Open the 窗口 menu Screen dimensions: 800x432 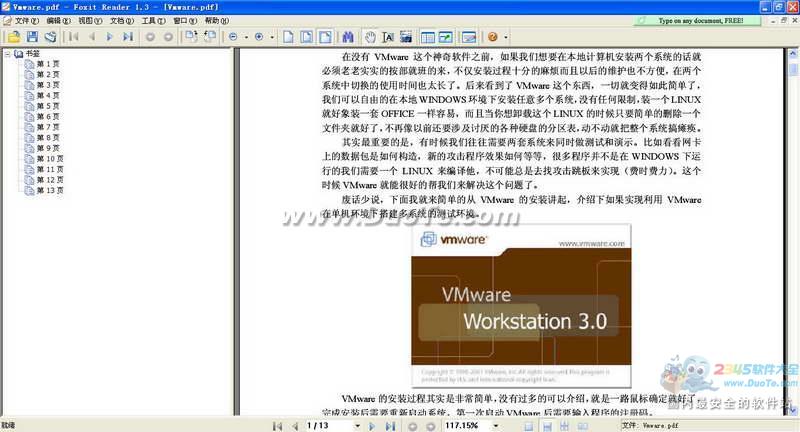[x=185, y=20]
